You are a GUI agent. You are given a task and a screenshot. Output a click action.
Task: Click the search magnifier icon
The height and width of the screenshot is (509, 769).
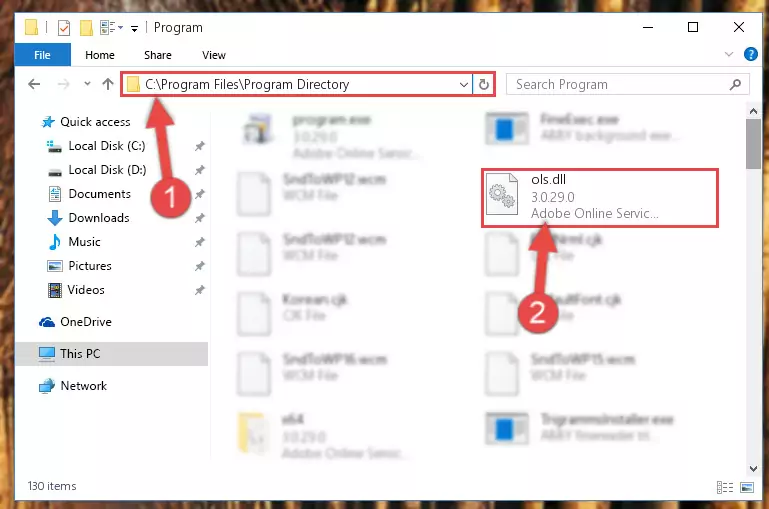(735, 84)
